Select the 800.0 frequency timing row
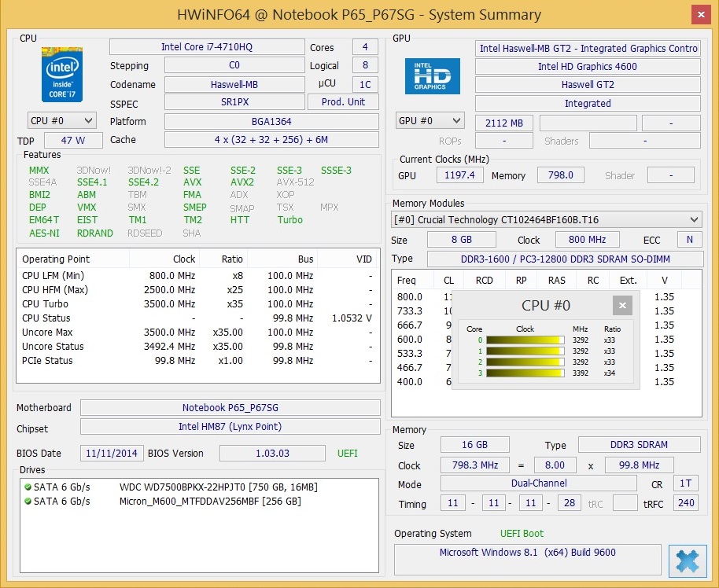This screenshot has width=719, height=588. click(546, 297)
